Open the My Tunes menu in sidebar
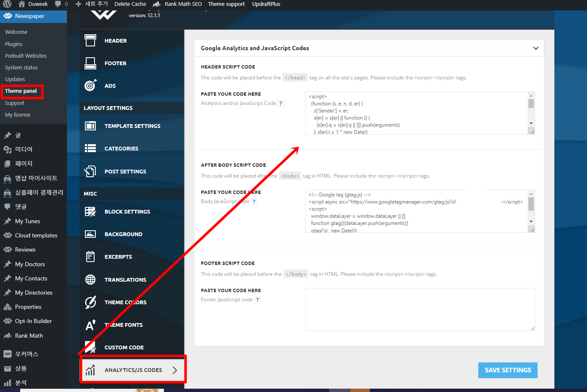 (33, 221)
